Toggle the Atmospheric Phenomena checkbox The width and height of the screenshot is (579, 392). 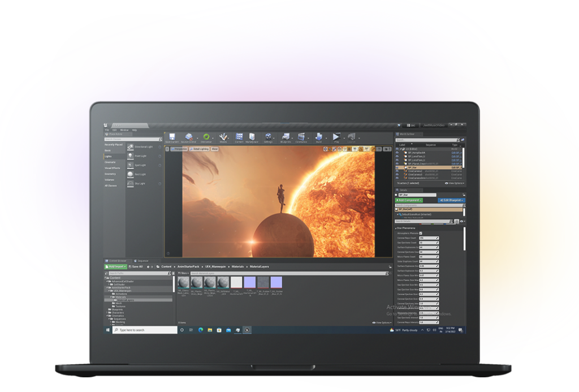(420, 233)
